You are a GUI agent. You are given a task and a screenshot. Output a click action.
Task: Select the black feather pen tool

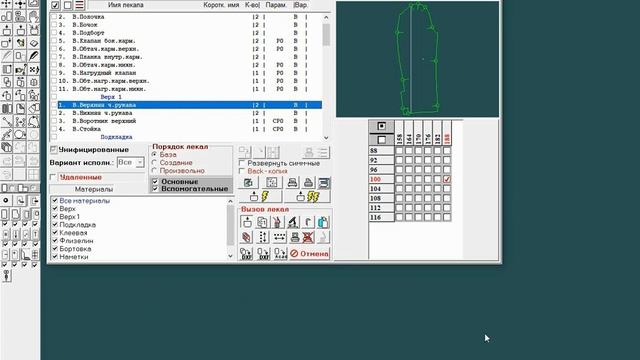[x=33, y=56]
